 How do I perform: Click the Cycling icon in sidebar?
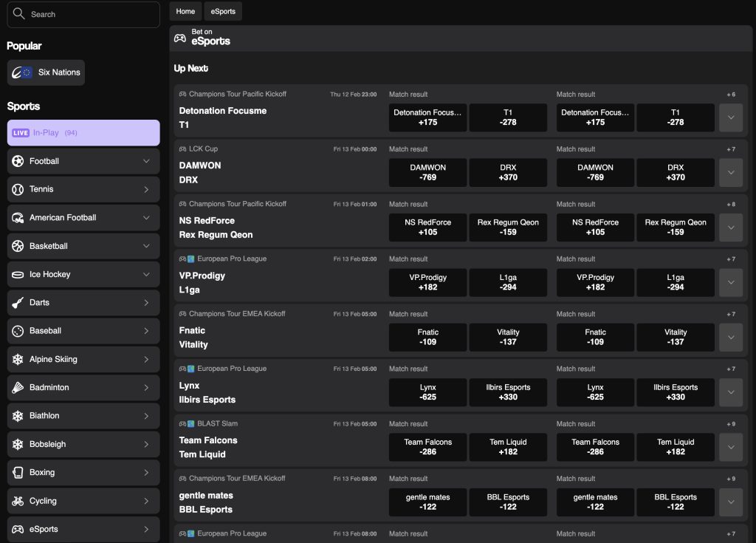16,501
